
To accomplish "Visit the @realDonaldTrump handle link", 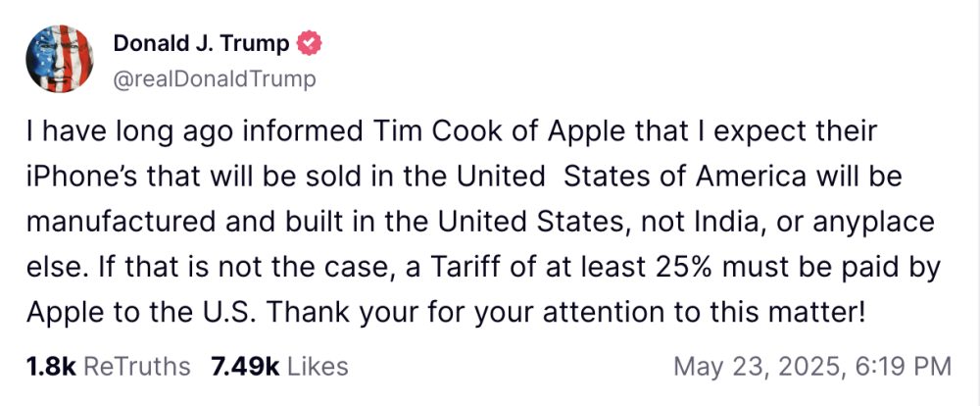I will click(215, 79).
